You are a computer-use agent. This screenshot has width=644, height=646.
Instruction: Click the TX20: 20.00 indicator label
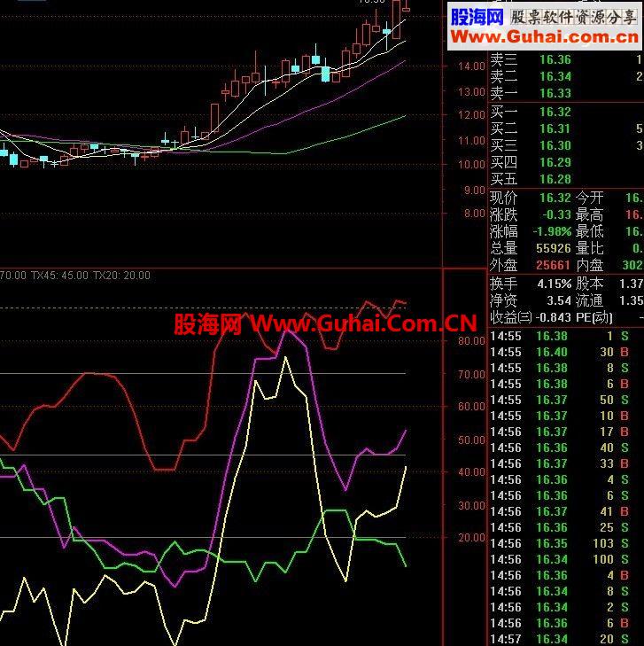tap(122, 276)
